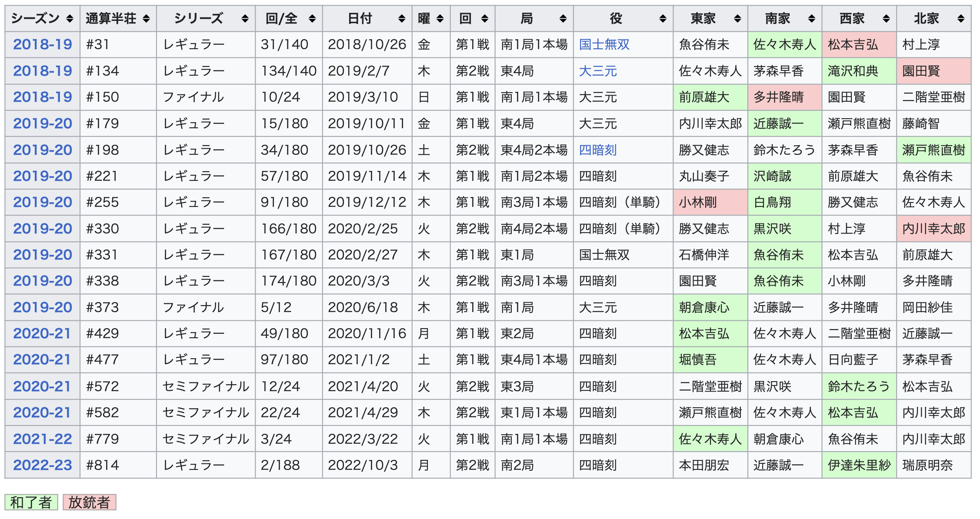Click cell #338 in 通算半荘 column

pyautogui.click(x=118, y=281)
